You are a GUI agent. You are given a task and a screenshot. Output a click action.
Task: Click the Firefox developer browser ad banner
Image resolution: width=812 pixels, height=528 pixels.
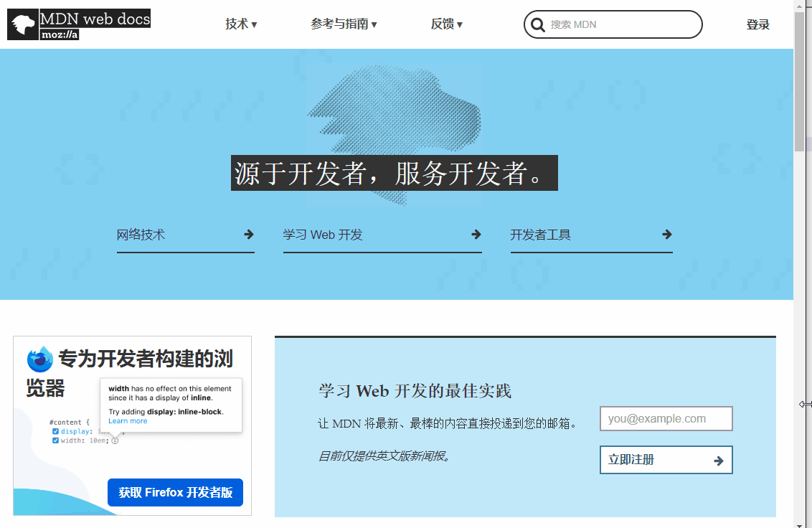[x=133, y=426]
